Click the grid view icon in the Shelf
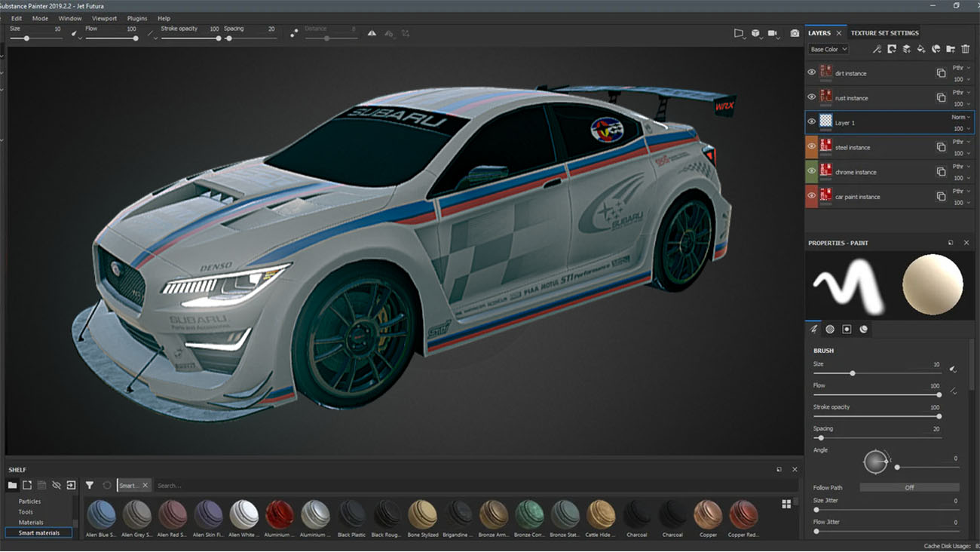The height and width of the screenshot is (552, 980). click(786, 503)
